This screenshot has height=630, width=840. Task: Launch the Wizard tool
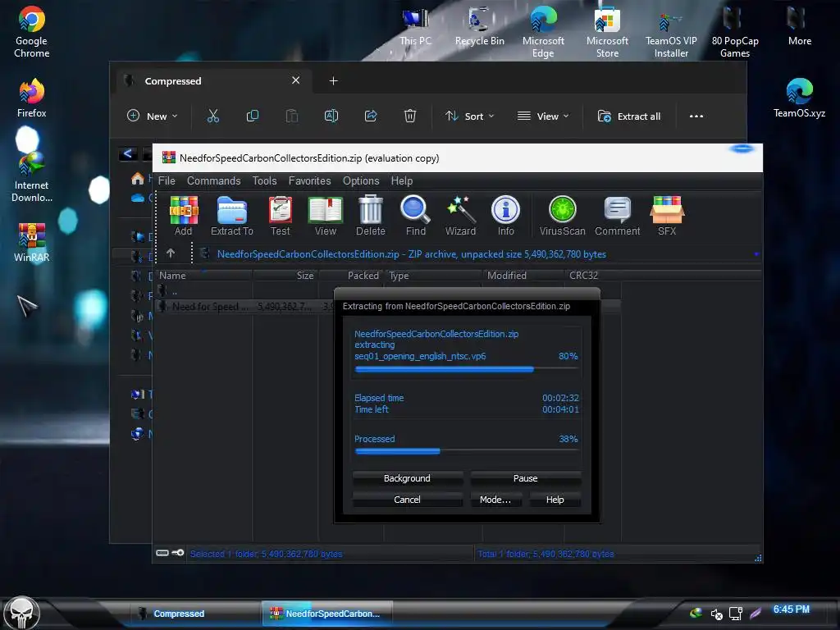click(x=461, y=216)
